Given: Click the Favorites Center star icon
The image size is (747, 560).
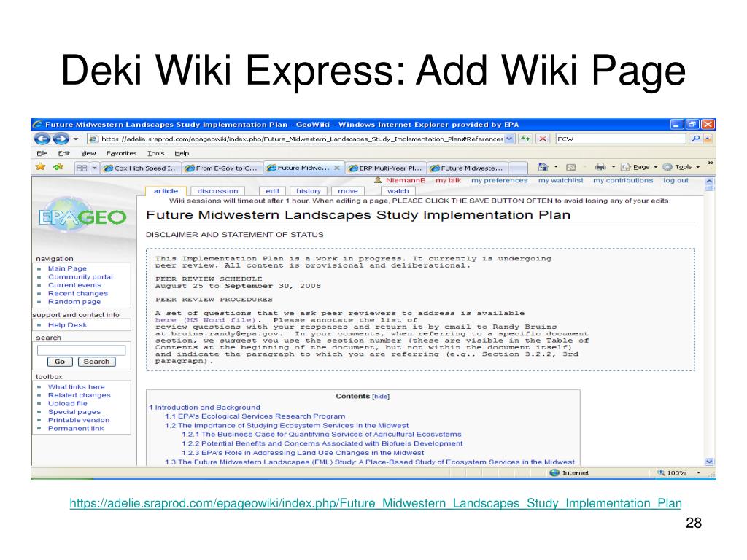Looking at the screenshot, I should coord(41,167).
